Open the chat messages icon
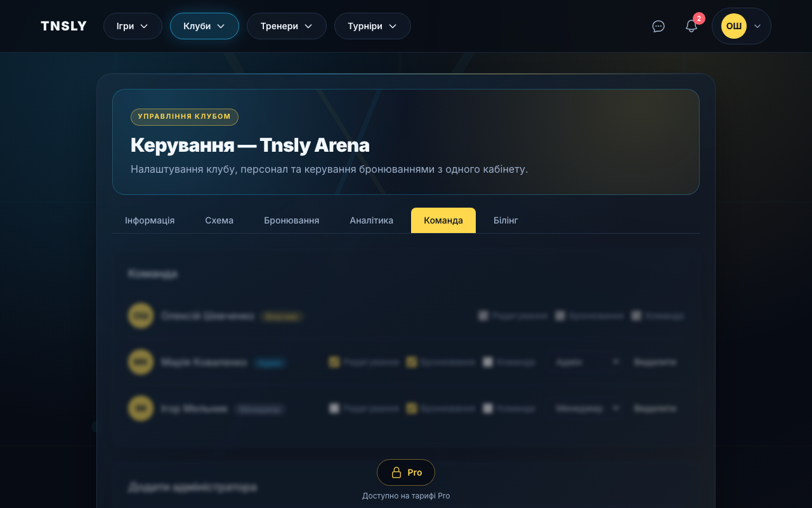The height and width of the screenshot is (508, 812). tap(658, 26)
